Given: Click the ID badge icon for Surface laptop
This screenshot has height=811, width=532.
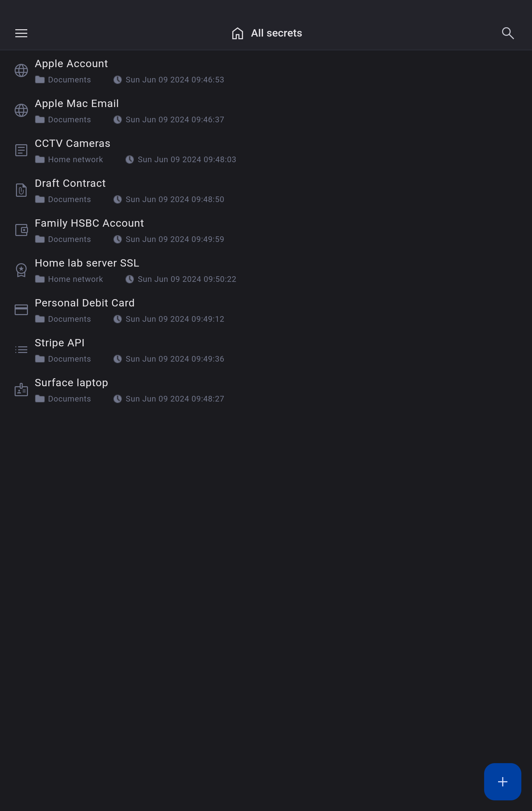Looking at the screenshot, I should click(21, 390).
